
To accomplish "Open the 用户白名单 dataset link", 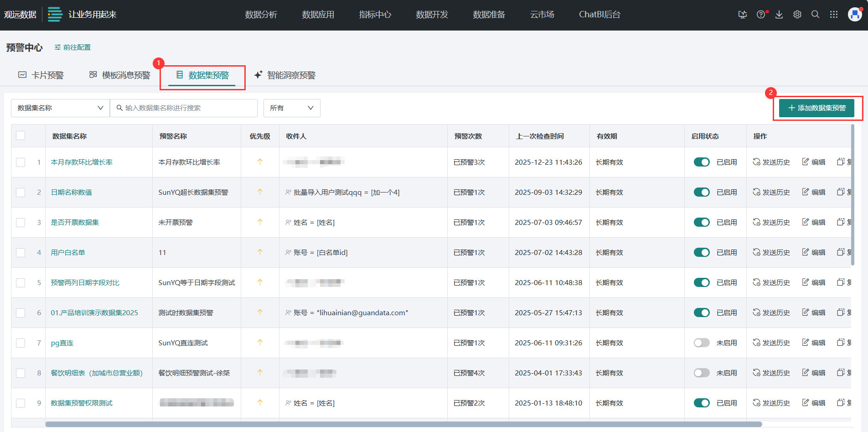I will 68,252.
